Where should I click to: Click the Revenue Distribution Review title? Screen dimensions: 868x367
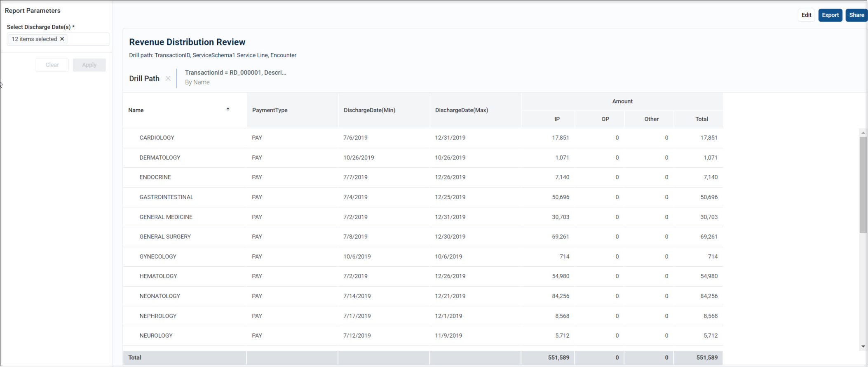[187, 42]
